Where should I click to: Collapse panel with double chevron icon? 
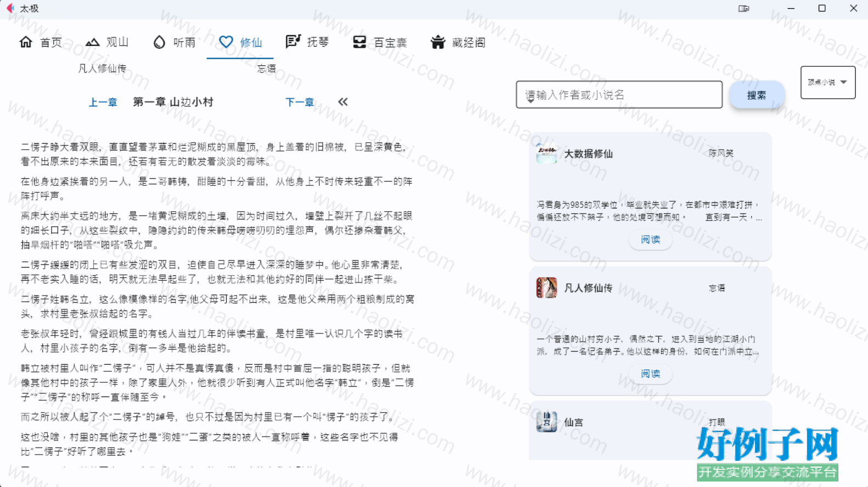[x=343, y=101]
